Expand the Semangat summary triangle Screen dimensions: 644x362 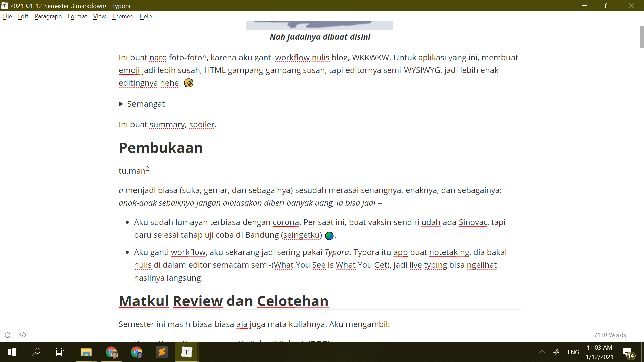click(x=121, y=104)
